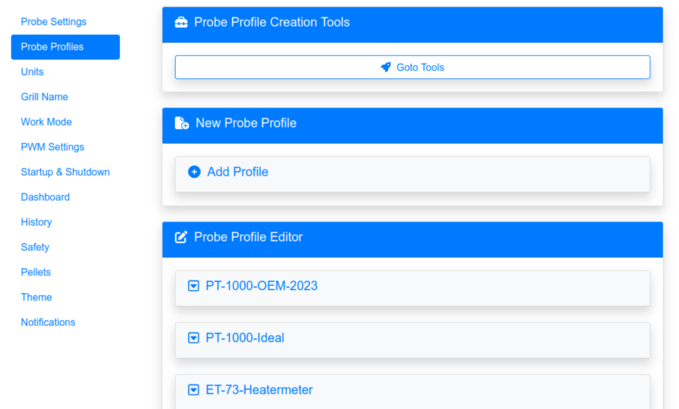Click the edit pencil icon in Profile Editor header
The width and height of the screenshot is (679, 409).
(181, 237)
